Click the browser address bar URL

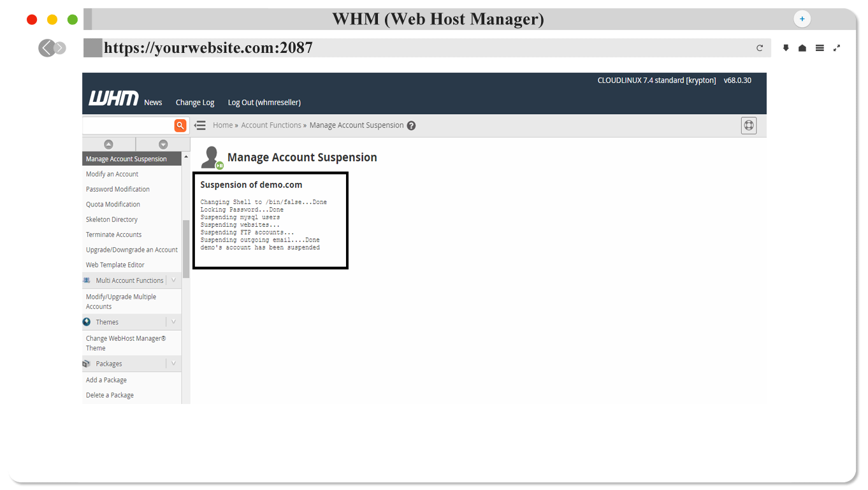point(208,48)
